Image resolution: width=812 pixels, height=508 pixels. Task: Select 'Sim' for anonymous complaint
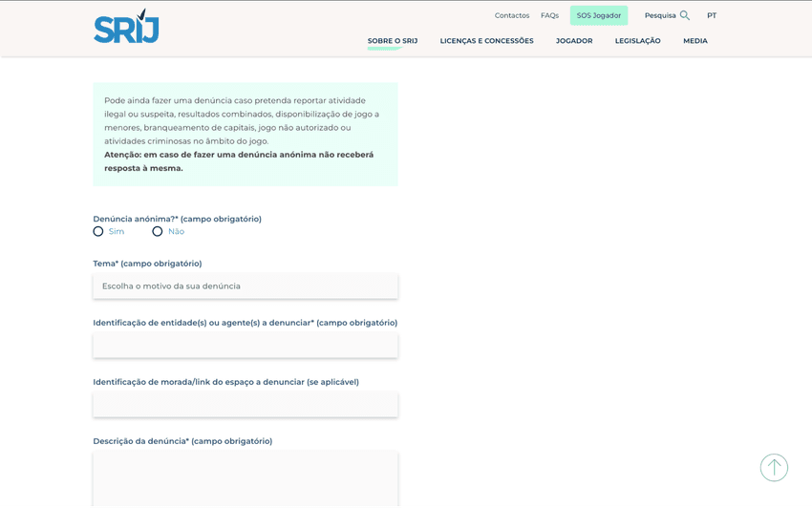click(98, 231)
